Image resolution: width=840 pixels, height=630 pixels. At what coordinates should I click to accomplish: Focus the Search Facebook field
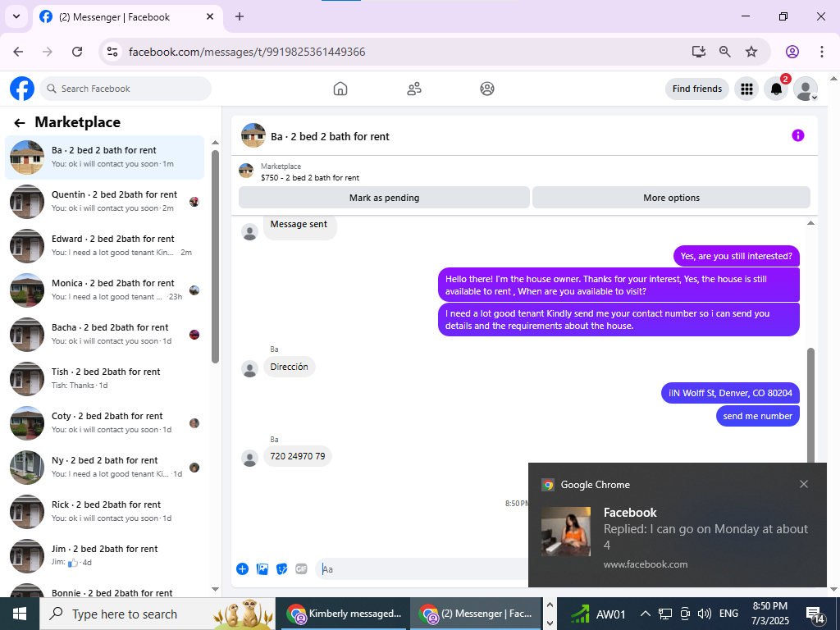(x=126, y=89)
